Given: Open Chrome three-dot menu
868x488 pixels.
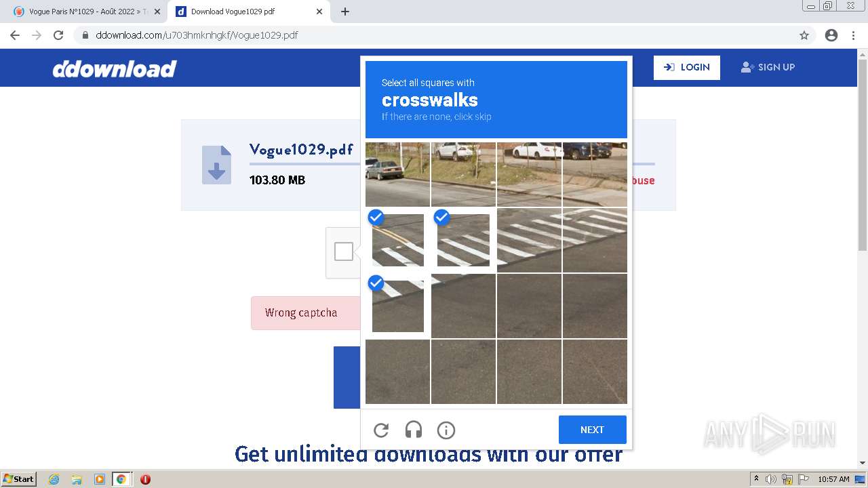Looking at the screenshot, I should coord(853,35).
